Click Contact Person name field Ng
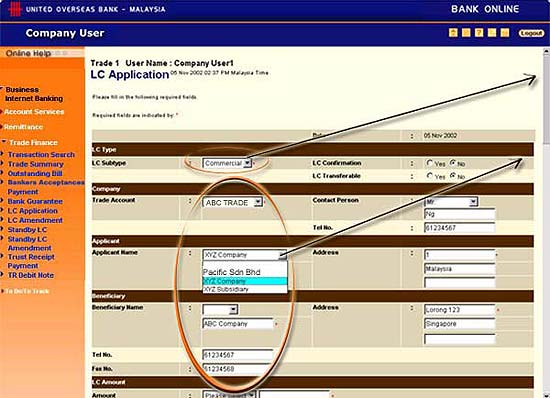Image resolution: width=550 pixels, height=398 pixels. coord(460,214)
